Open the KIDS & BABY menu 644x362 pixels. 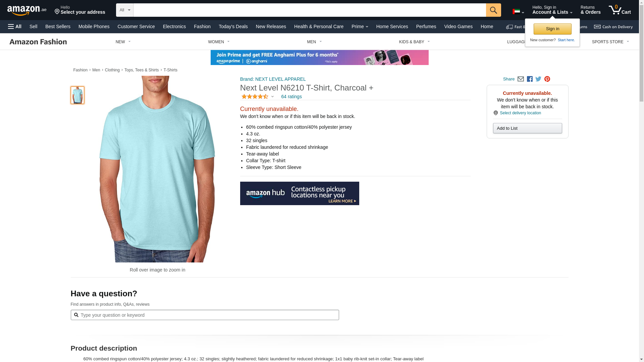tap(414, 42)
